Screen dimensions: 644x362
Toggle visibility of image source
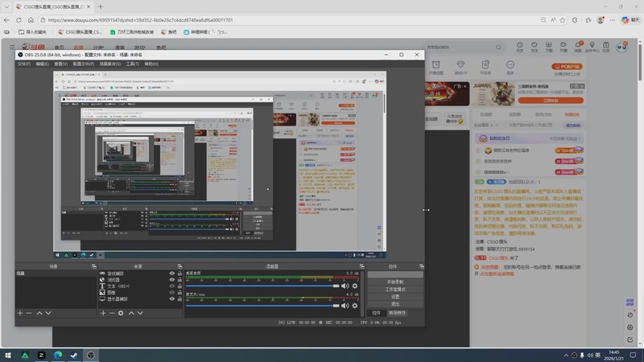[x=172, y=292]
